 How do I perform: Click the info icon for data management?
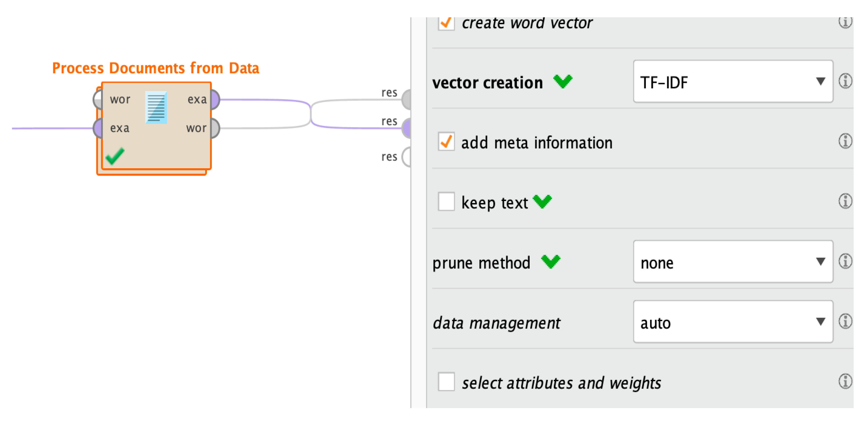845,322
